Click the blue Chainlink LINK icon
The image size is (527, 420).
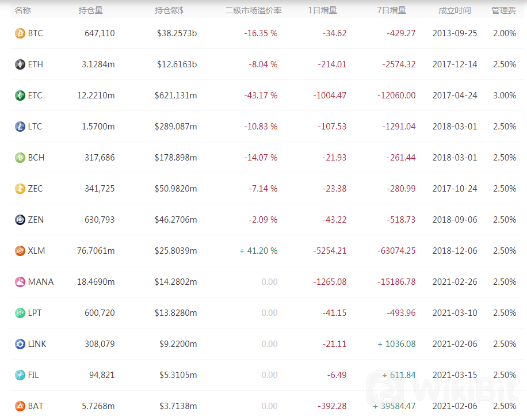[x=20, y=344]
